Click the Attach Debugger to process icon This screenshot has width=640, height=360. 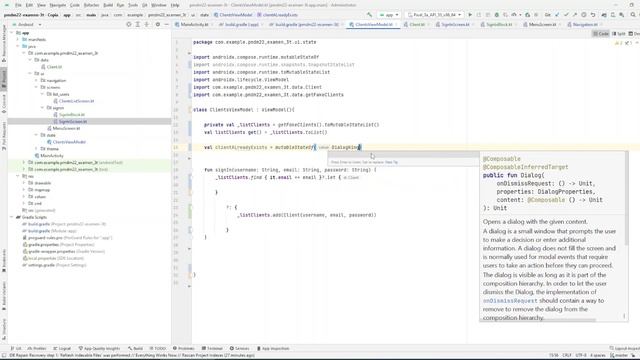point(527,15)
